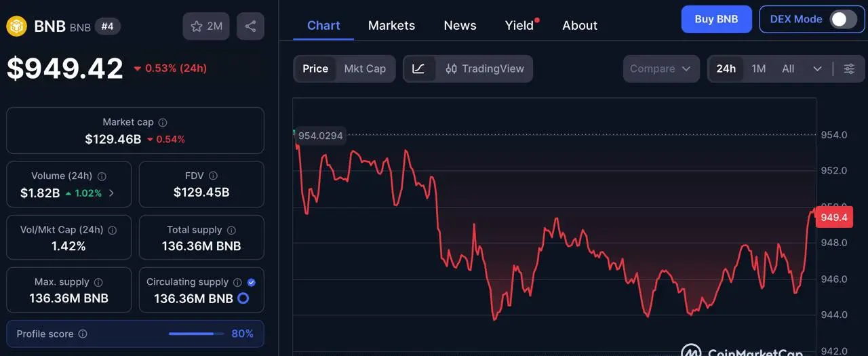Switch to TradingView chart
Image resolution: width=868 pixels, height=356 pixels.
tap(485, 68)
